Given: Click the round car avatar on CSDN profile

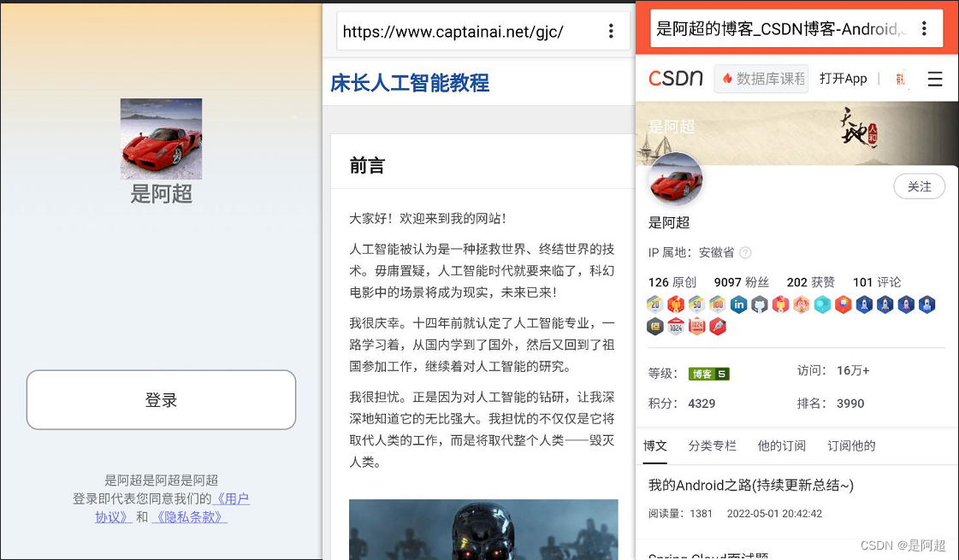Looking at the screenshot, I should click(676, 180).
